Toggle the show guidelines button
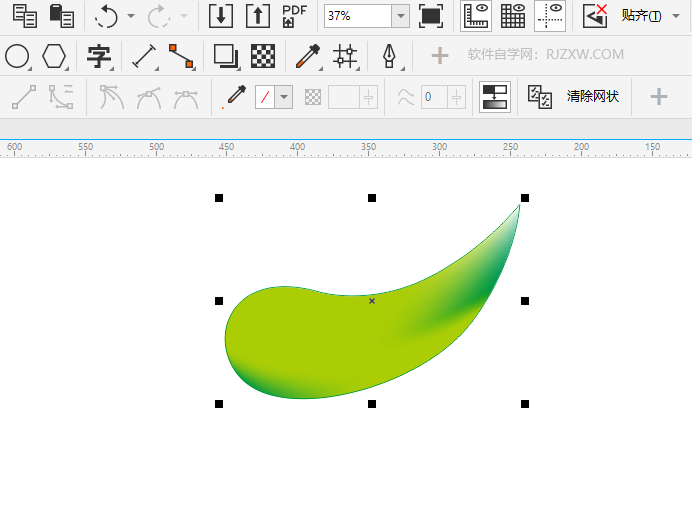Viewport: 692px width, 525px height. 550,16
